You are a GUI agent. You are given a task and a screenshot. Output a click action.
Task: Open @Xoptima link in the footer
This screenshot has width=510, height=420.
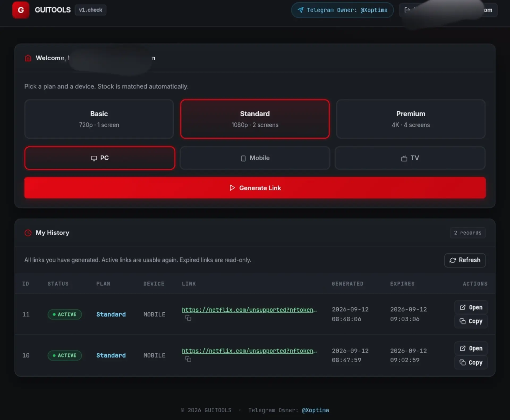(315, 410)
